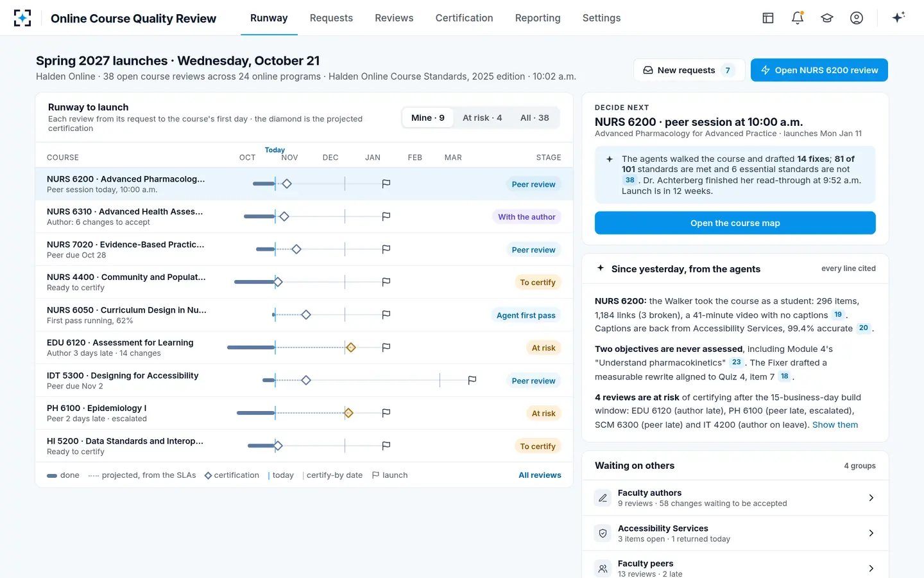Viewport: 924px width, 578px height.
Task: Open the Reviews tab
Action: tap(394, 18)
